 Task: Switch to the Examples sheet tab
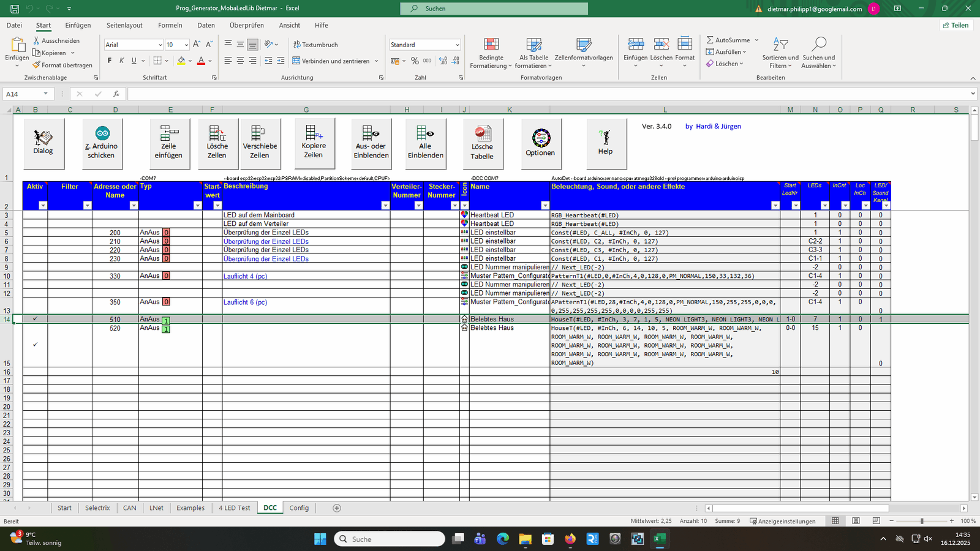coord(190,508)
